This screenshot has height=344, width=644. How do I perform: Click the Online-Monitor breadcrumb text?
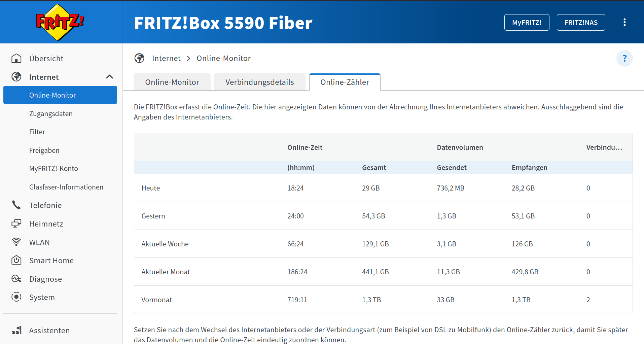(223, 58)
